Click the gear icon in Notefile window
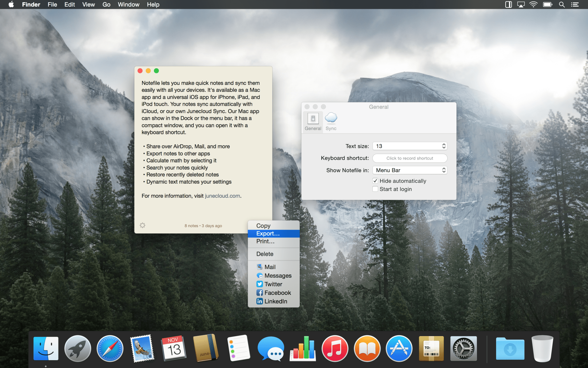588x368 pixels. coord(142,225)
